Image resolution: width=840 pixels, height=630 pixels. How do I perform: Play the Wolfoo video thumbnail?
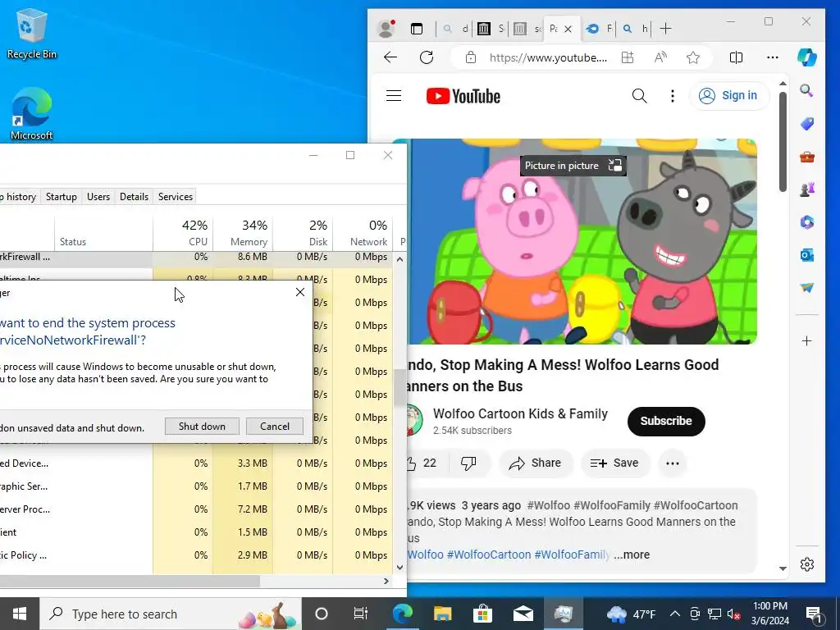582,241
